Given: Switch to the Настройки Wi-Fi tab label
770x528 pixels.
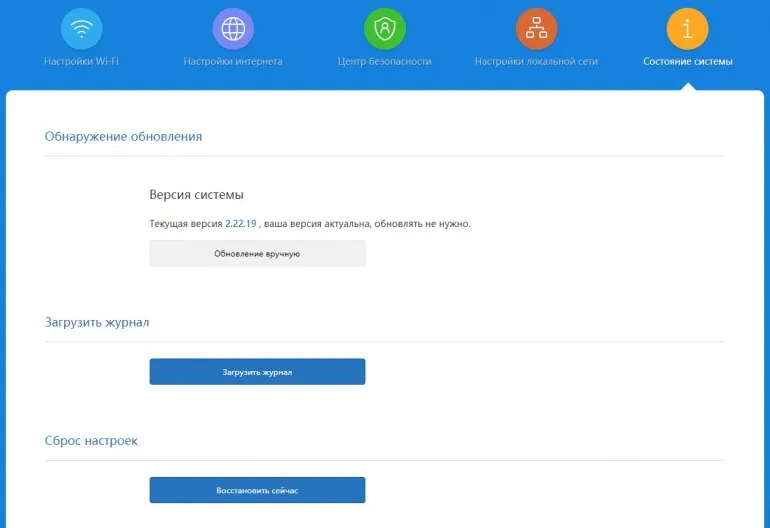Looking at the screenshot, I should pyautogui.click(x=81, y=62).
